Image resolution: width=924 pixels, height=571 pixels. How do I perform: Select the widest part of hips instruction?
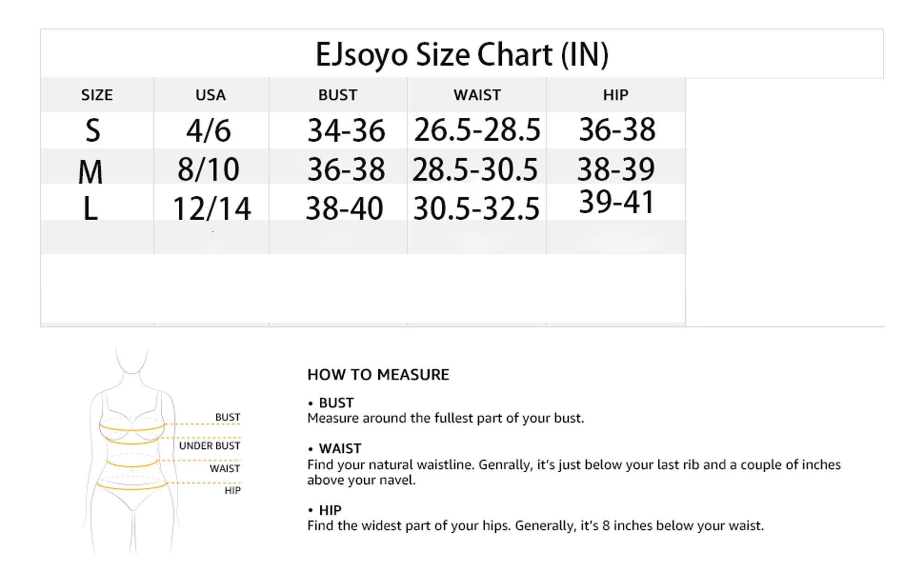[x=535, y=526]
